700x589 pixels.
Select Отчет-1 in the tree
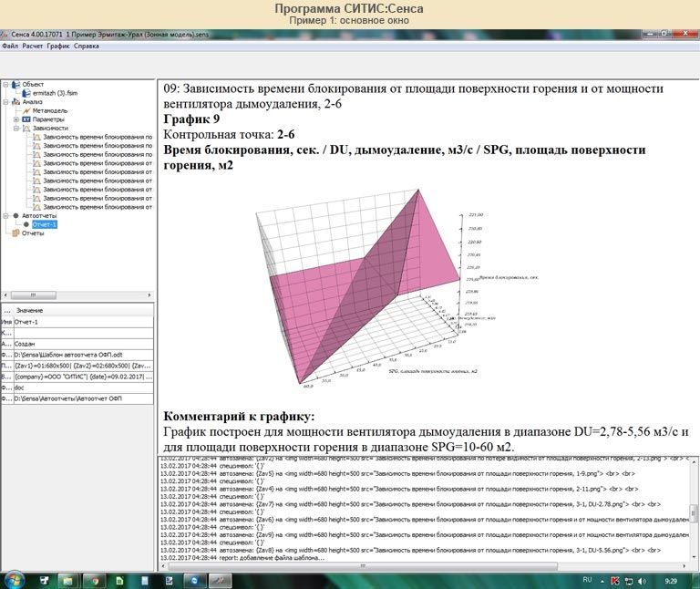[x=44, y=223]
